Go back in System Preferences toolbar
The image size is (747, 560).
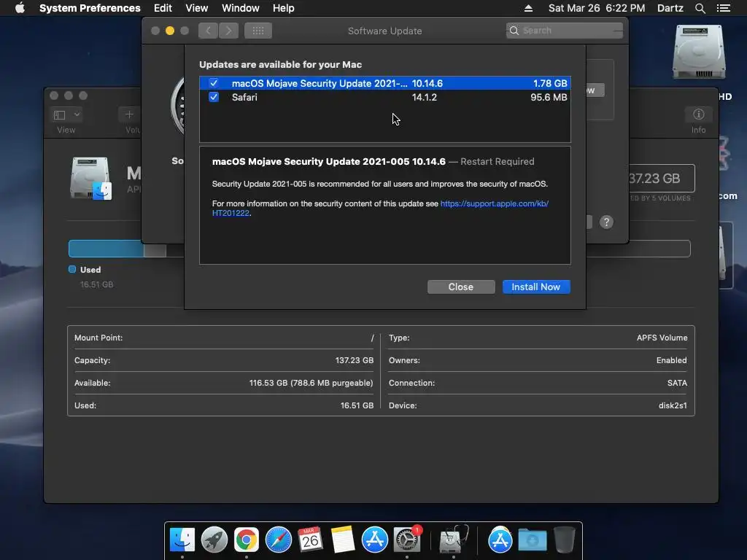click(208, 31)
